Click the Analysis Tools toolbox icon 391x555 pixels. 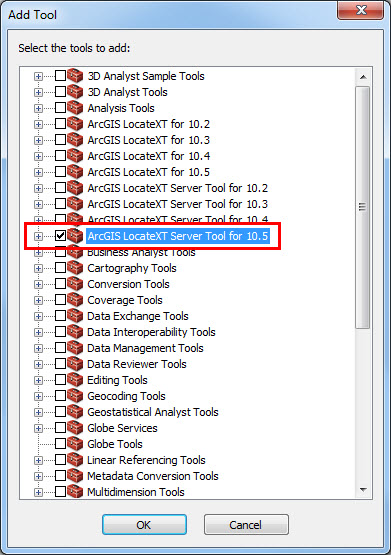[x=75, y=108]
